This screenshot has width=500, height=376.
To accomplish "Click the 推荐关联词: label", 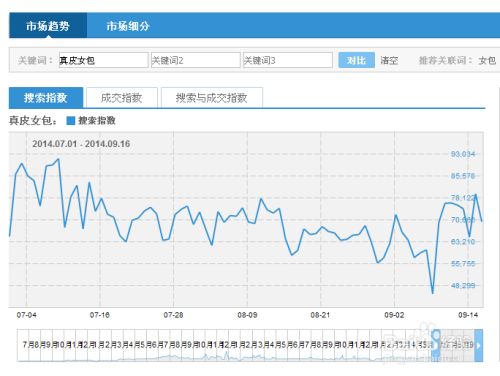I will tap(446, 61).
